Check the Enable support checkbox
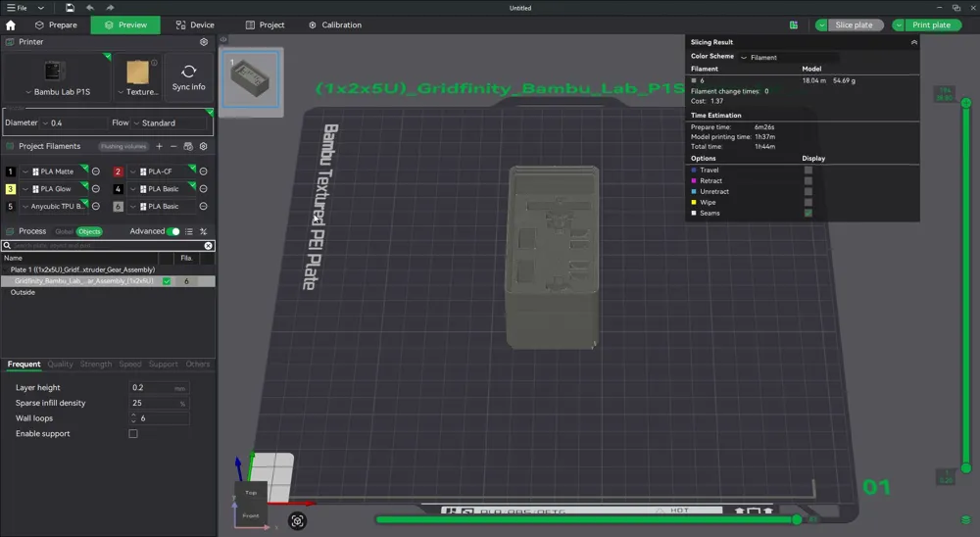The height and width of the screenshot is (537, 980). tap(133, 434)
